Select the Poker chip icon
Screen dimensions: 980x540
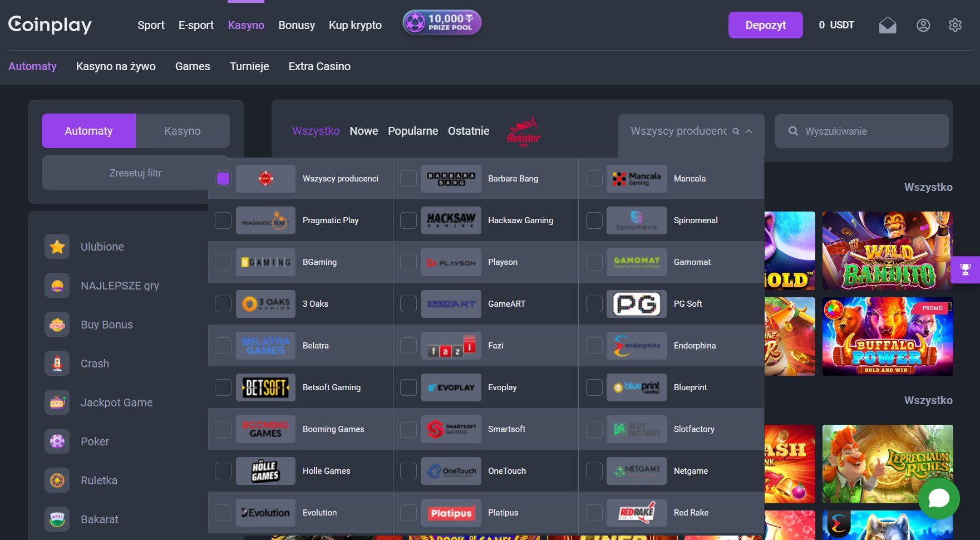tap(57, 441)
